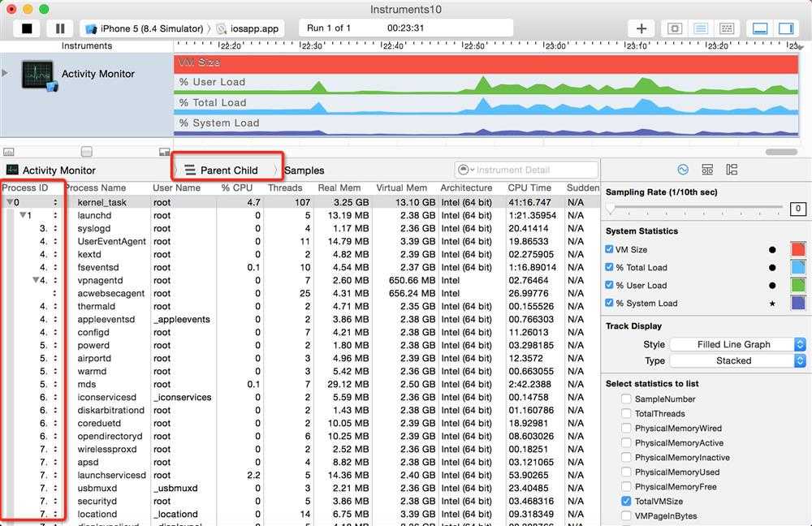Enable the VMPageInBytes checkbox
The height and width of the screenshot is (526, 812).
[x=626, y=515]
